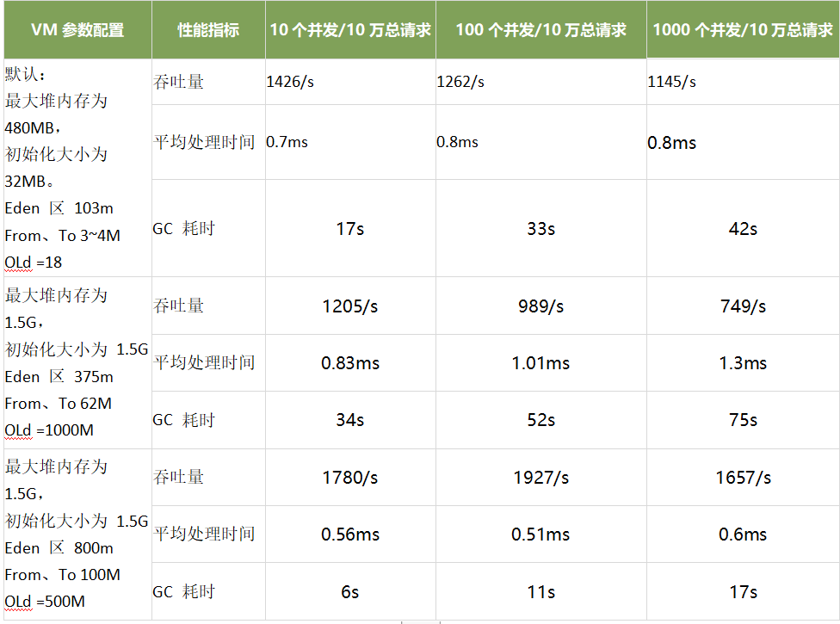
Task: Click the '1780/s' throughput value
Action: click(x=350, y=477)
